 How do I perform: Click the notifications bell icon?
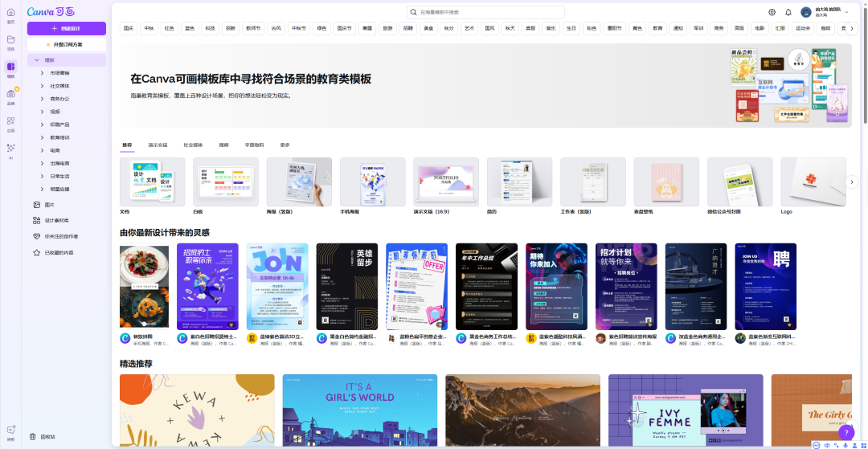788,12
